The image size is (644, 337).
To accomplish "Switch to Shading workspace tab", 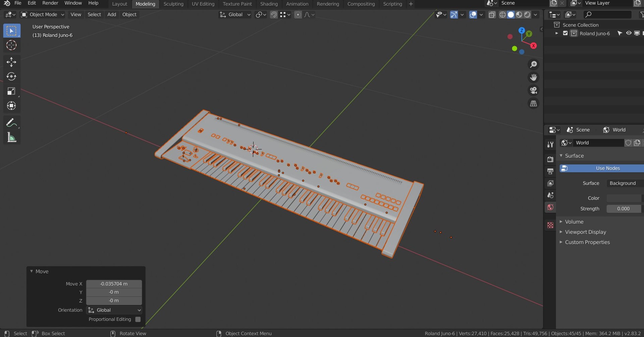I will 269,4.
